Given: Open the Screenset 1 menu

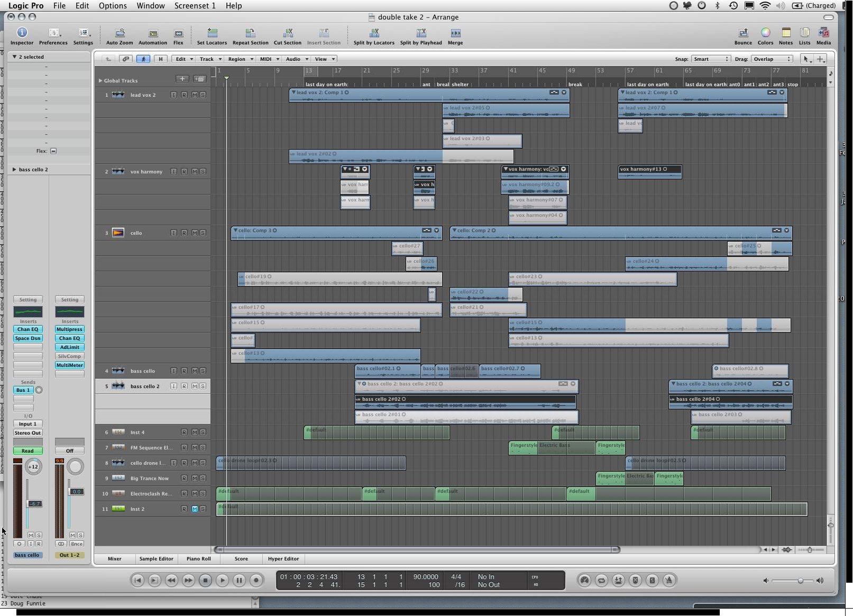Looking at the screenshot, I should click(195, 5).
